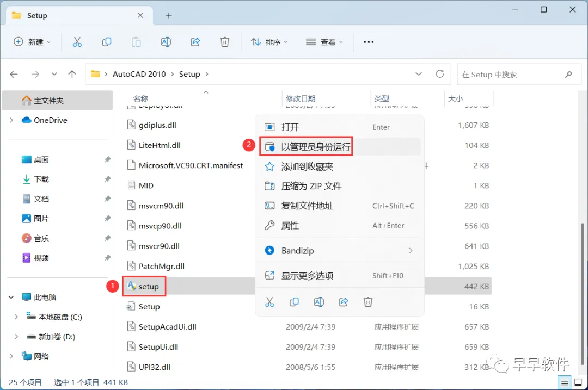588x390 pixels.
Task: Open the 查看 view dropdown
Action: [x=324, y=42]
